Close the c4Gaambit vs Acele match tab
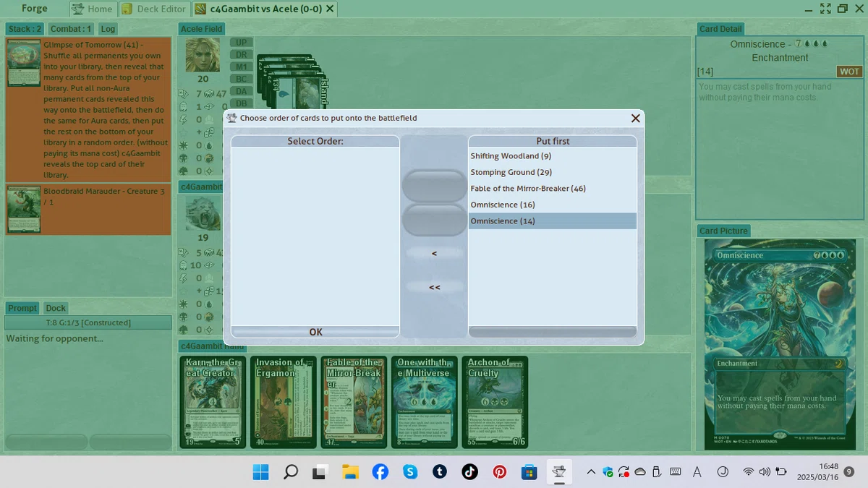 coord(331,9)
